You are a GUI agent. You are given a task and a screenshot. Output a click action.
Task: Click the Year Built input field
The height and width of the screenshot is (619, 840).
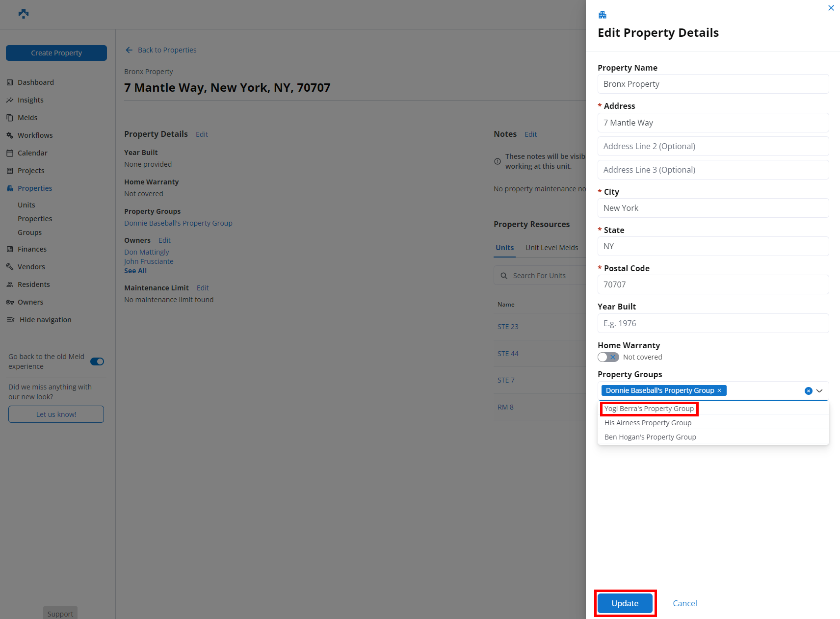(x=713, y=323)
